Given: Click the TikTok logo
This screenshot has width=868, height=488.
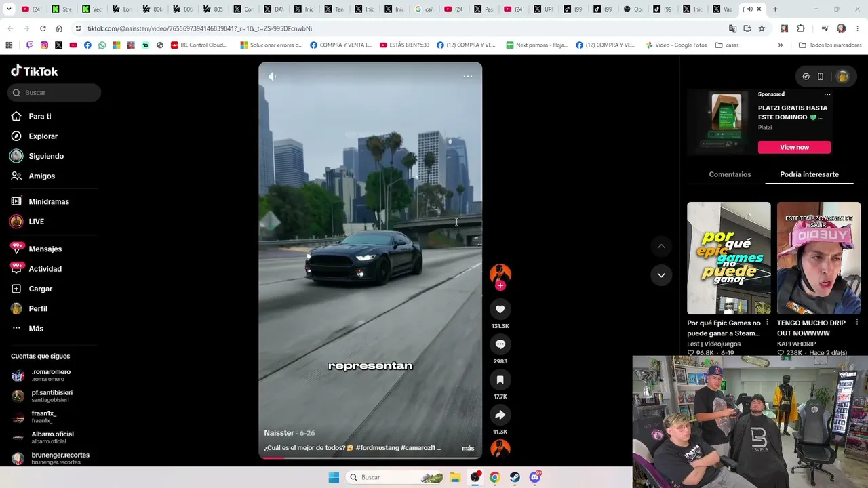Looking at the screenshot, I should pyautogui.click(x=35, y=71).
